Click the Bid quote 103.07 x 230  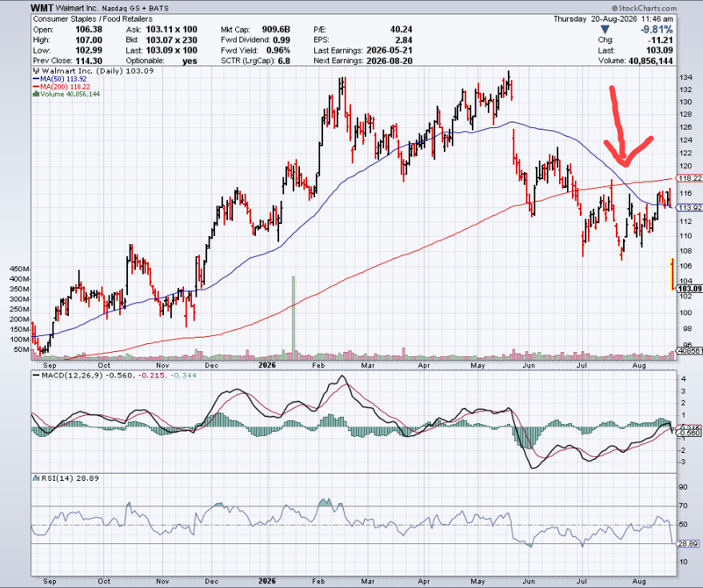pos(172,40)
